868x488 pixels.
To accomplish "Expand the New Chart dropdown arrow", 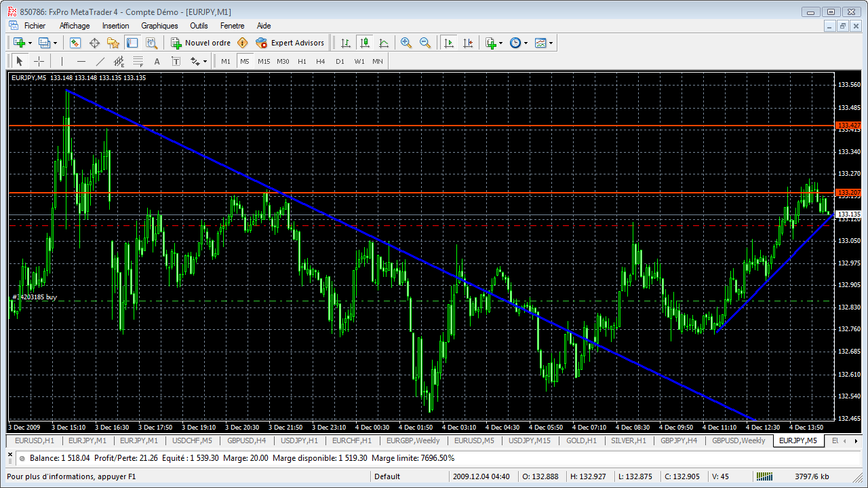I will (x=31, y=43).
